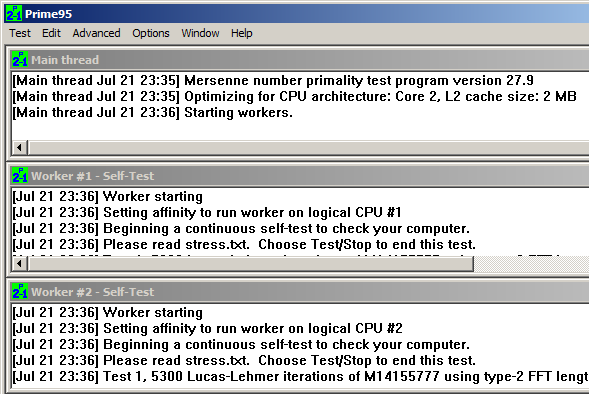Open the Options menu
This screenshot has height=394, width=589.
tap(151, 33)
